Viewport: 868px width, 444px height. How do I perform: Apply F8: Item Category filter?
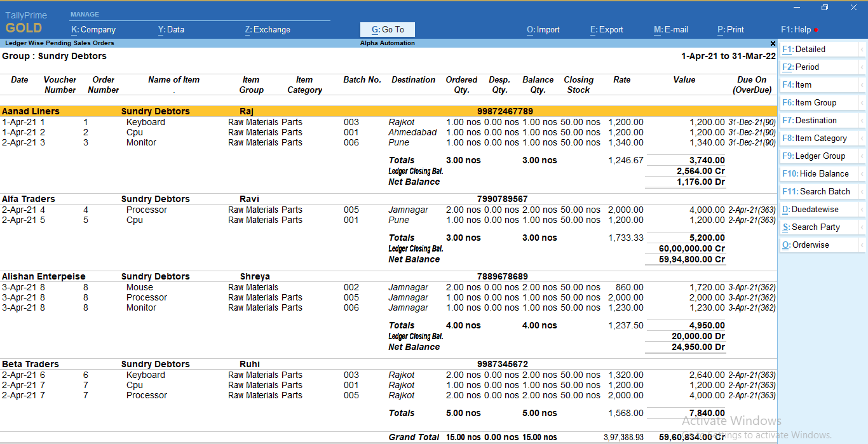pos(820,138)
